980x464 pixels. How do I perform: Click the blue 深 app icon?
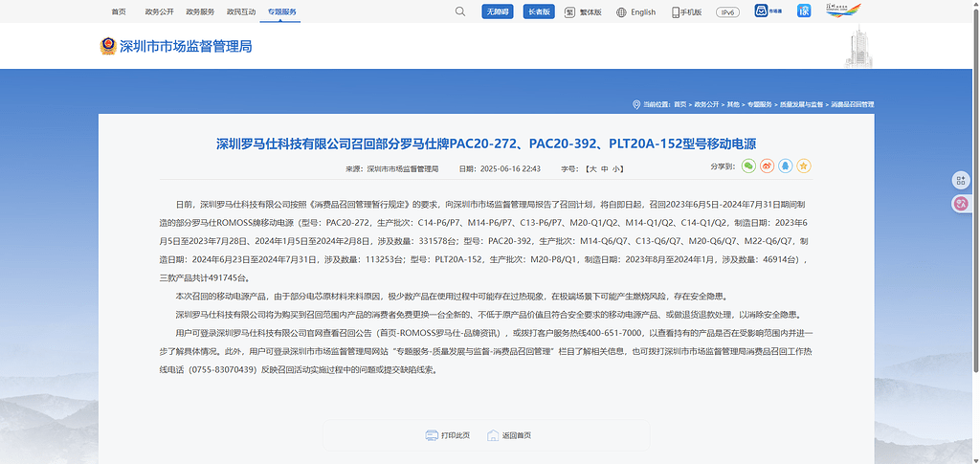pyautogui.click(x=804, y=11)
